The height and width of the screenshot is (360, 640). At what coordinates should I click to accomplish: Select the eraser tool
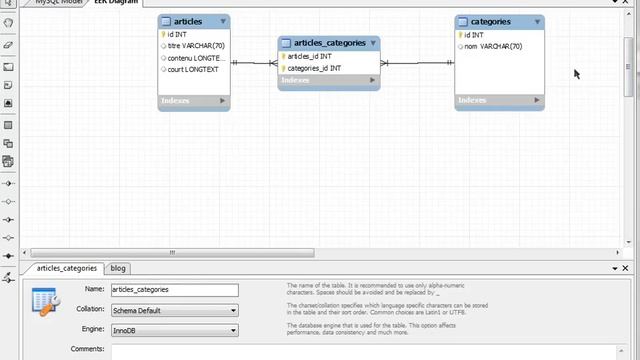click(8, 45)
